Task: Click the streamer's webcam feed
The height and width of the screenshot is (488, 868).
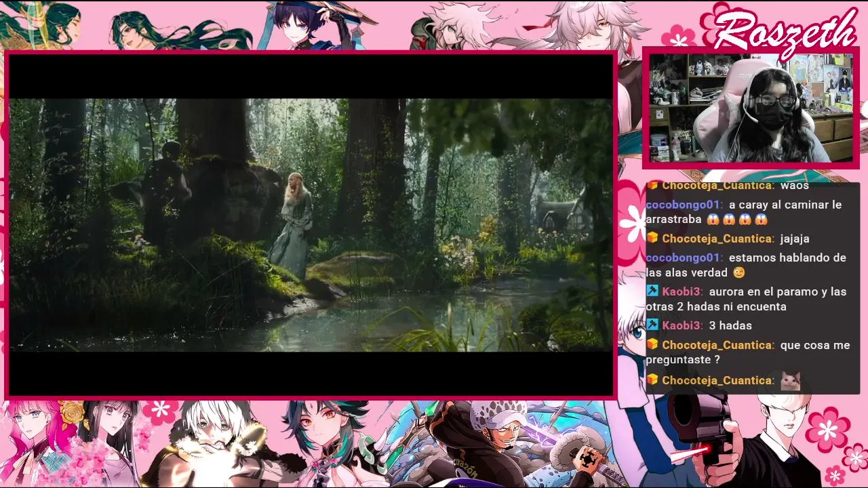Action: pos(751,108)
